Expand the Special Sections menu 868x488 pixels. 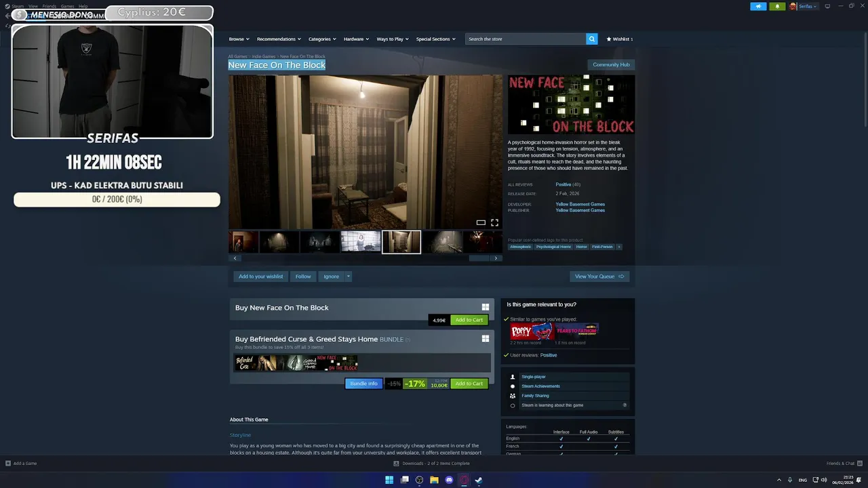tap(435, 39)
